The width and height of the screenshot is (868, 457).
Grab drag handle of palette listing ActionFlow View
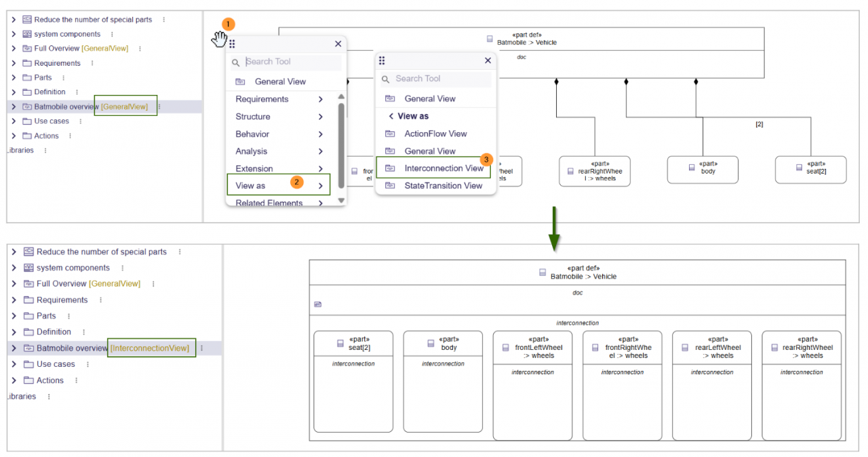[x=382, y=60]
